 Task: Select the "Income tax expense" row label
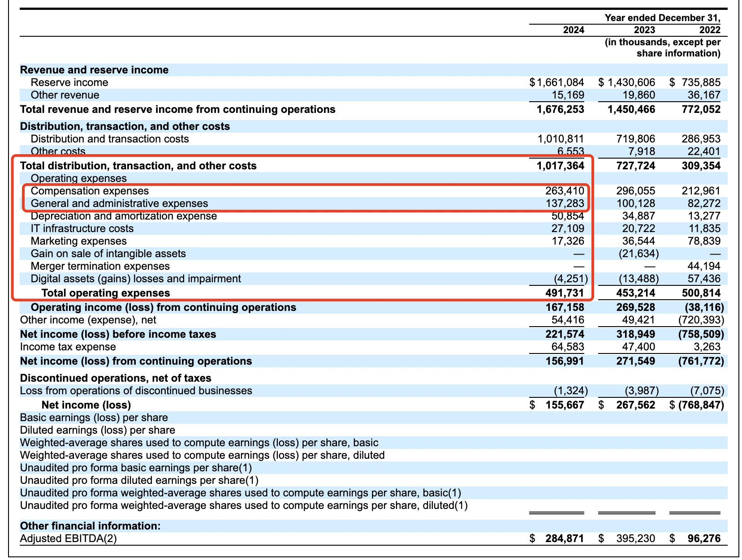coord(68,347)
